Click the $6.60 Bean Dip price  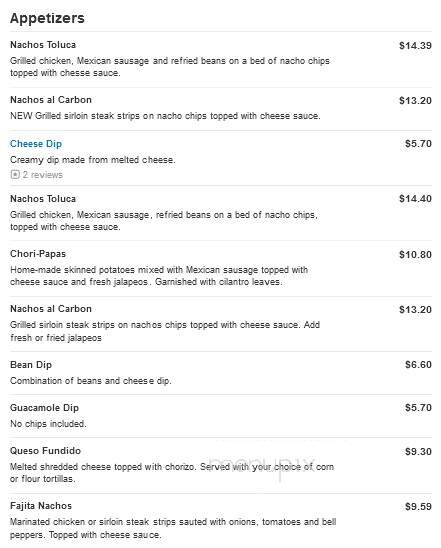pos(418,365)
